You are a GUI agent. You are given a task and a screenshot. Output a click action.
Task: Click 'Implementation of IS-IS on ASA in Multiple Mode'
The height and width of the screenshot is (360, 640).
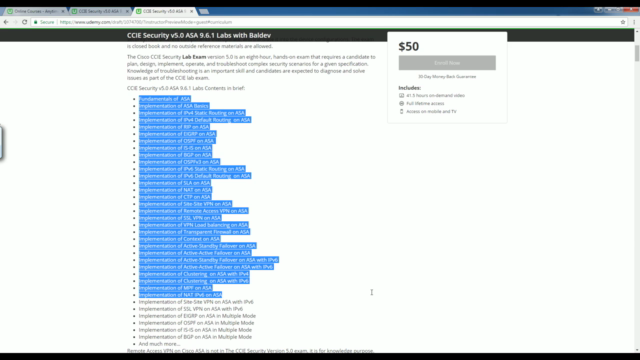click(x=195, y=330)
